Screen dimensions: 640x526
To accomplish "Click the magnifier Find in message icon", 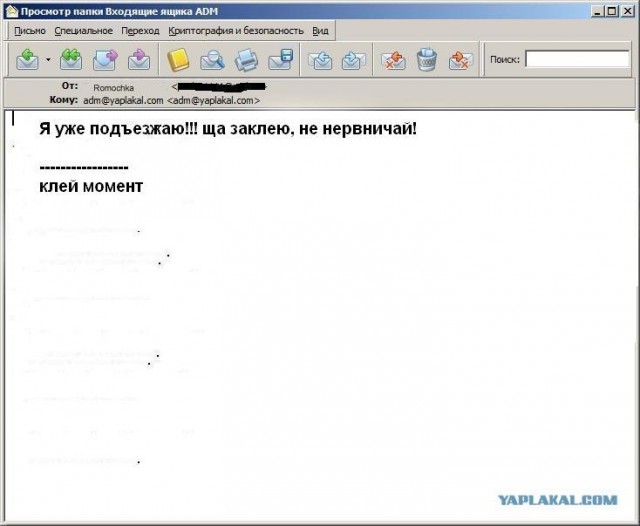I will (x=212, y=60).
